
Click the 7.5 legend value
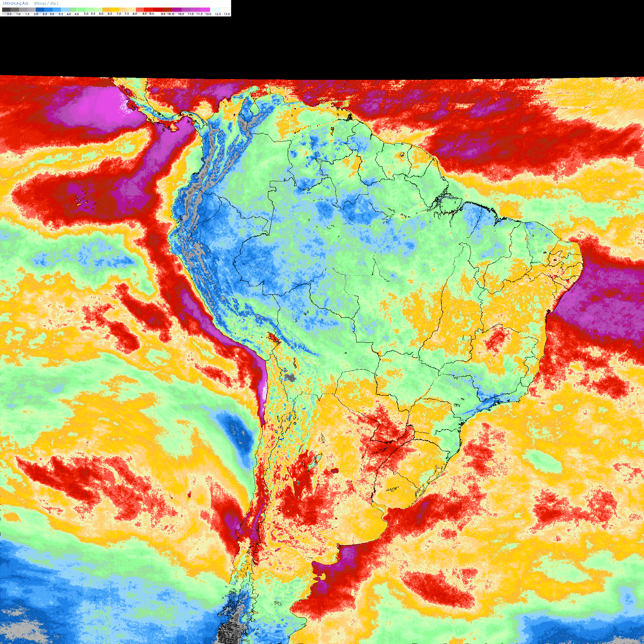[127, 14]
